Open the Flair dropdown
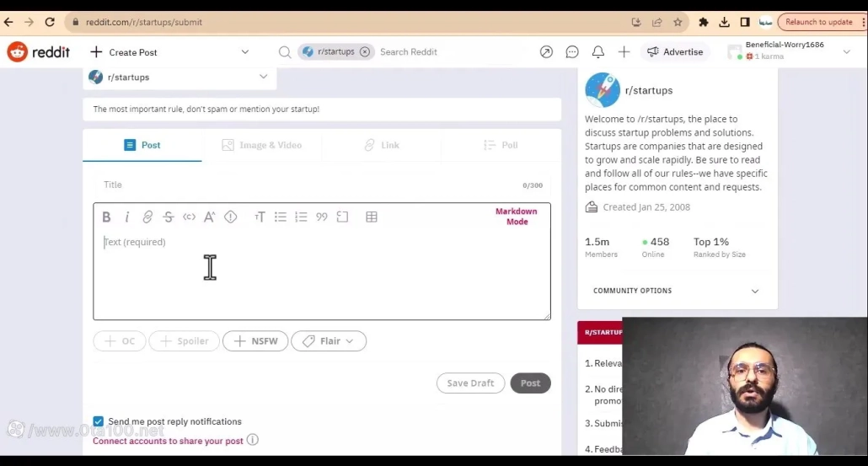The width and height of the screenshot is (868, 466). tap(329, 341)
